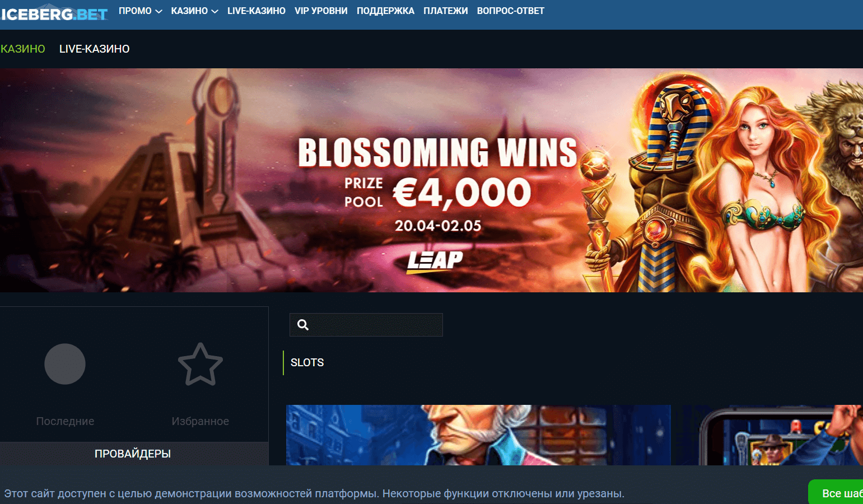This screenshot has height=504, width=863.
Task: Open LIVE-КАЗИНО from the top navigation
Action: [256, 11]
